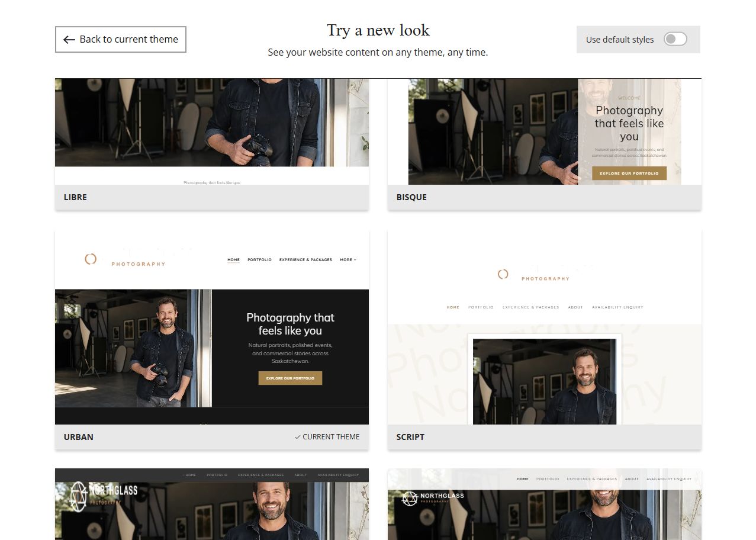
Task: Click Experience & Packages in Urban preview nav
Action: (305, 260)
